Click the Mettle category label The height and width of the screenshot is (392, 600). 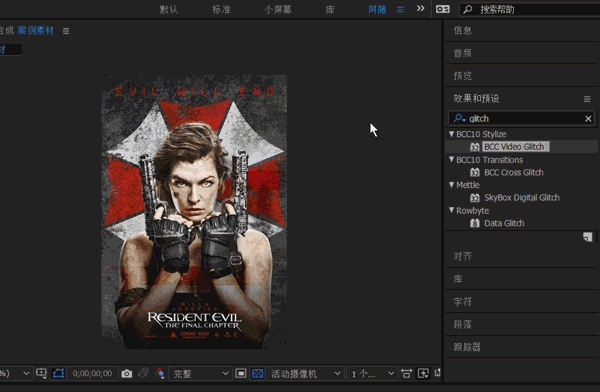468,185
